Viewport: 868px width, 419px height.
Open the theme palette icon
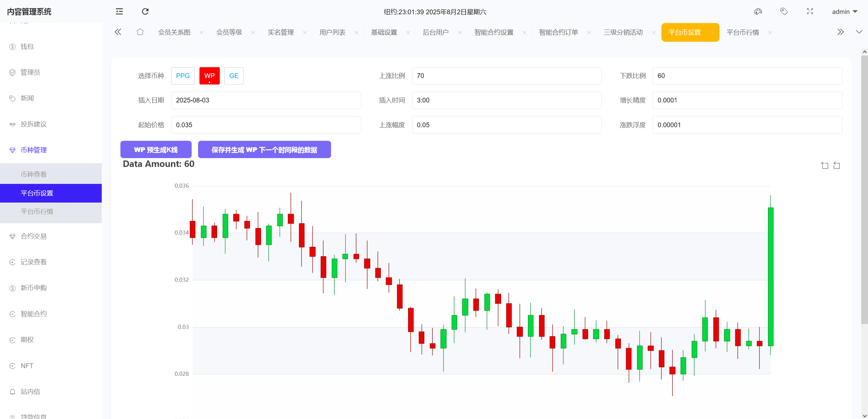click(758, 12)
